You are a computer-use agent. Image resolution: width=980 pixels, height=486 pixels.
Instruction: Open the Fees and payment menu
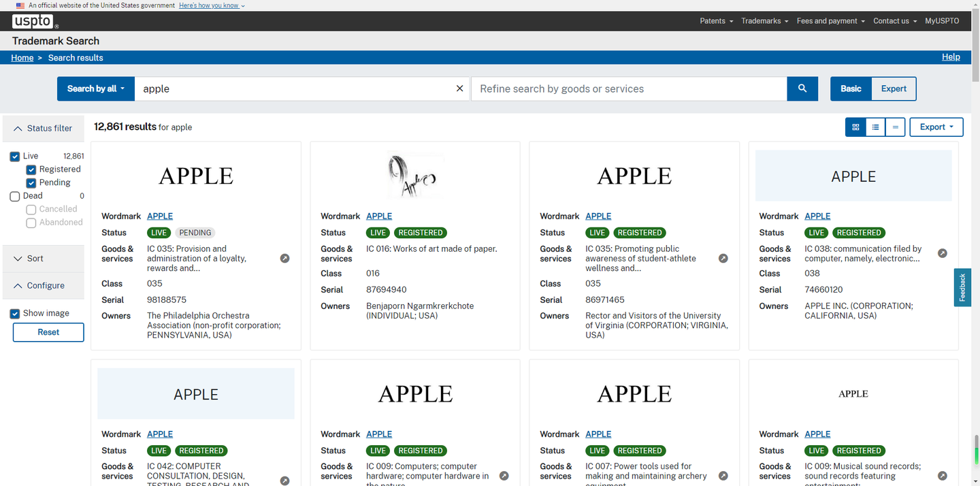tap(830, 21)
